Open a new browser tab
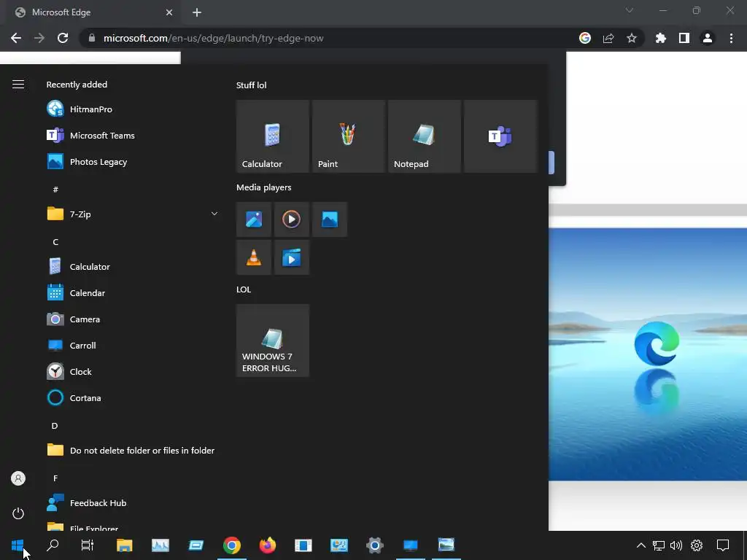 coord(197,12)
